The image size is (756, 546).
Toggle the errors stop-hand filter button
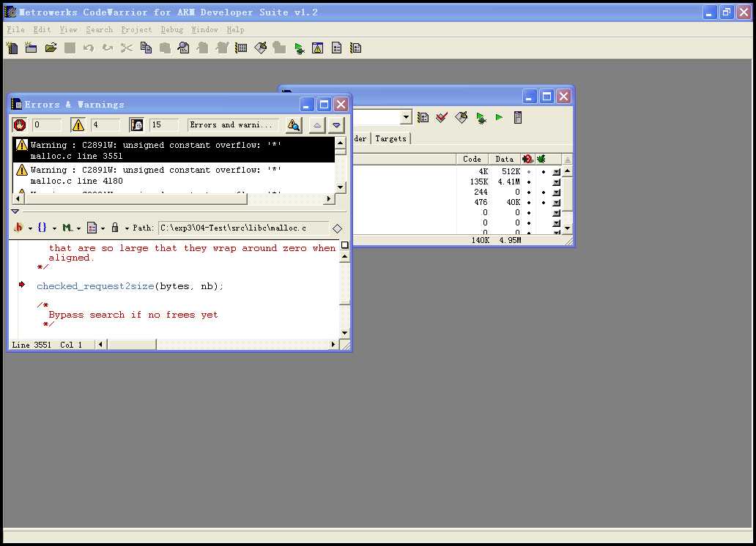click(20, 125)
